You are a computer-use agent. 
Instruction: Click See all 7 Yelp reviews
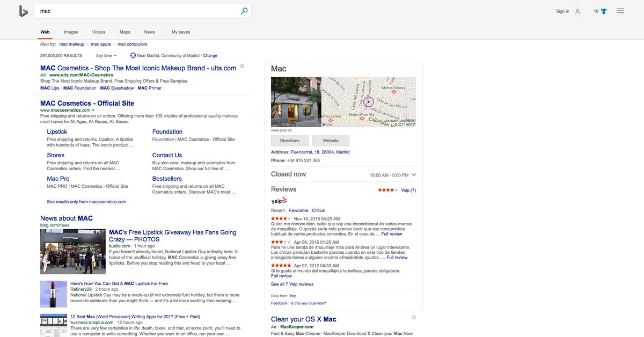[x=292, y=284]
